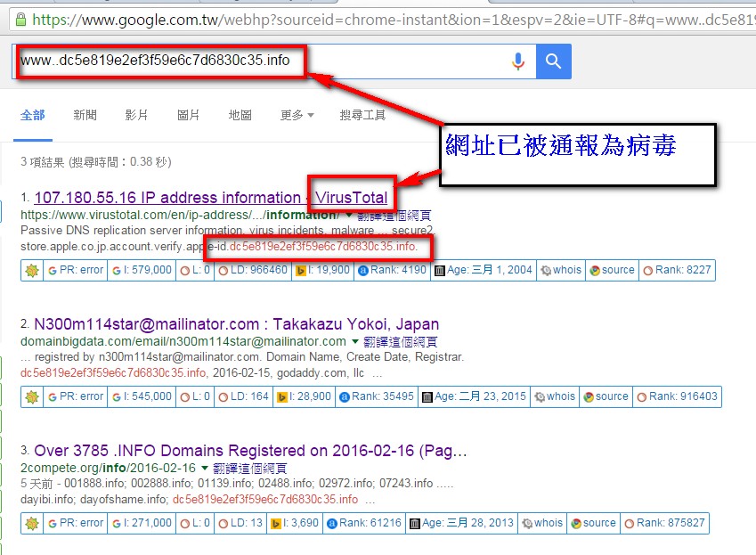Switch to the 新聞 tab
This screenshot has width=756, height=555.
click(85, 115)
